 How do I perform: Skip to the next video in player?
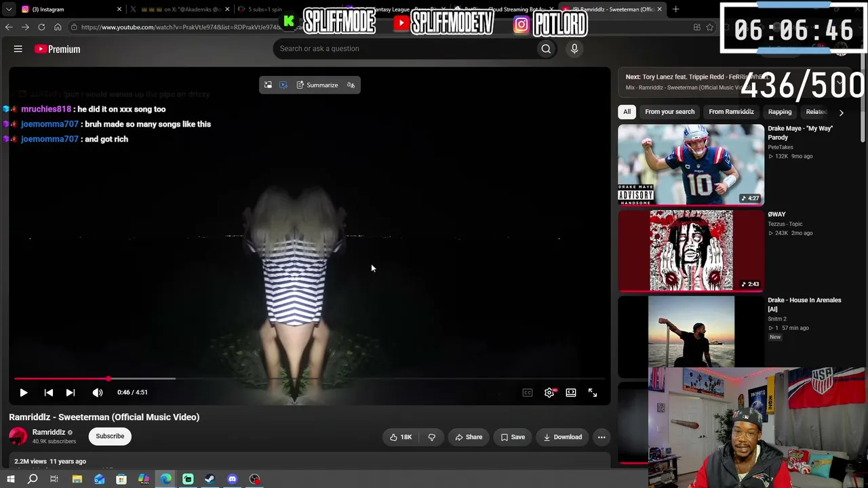point(71,392)
